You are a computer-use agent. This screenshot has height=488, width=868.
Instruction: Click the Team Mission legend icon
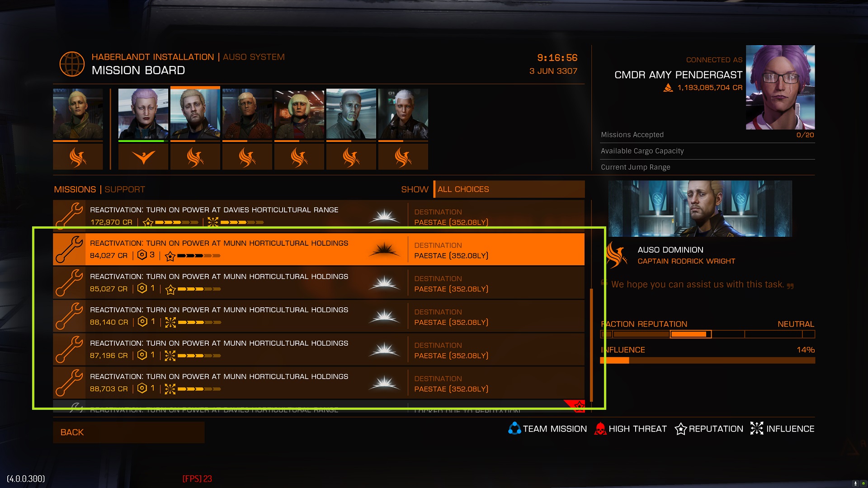[514, 428]
